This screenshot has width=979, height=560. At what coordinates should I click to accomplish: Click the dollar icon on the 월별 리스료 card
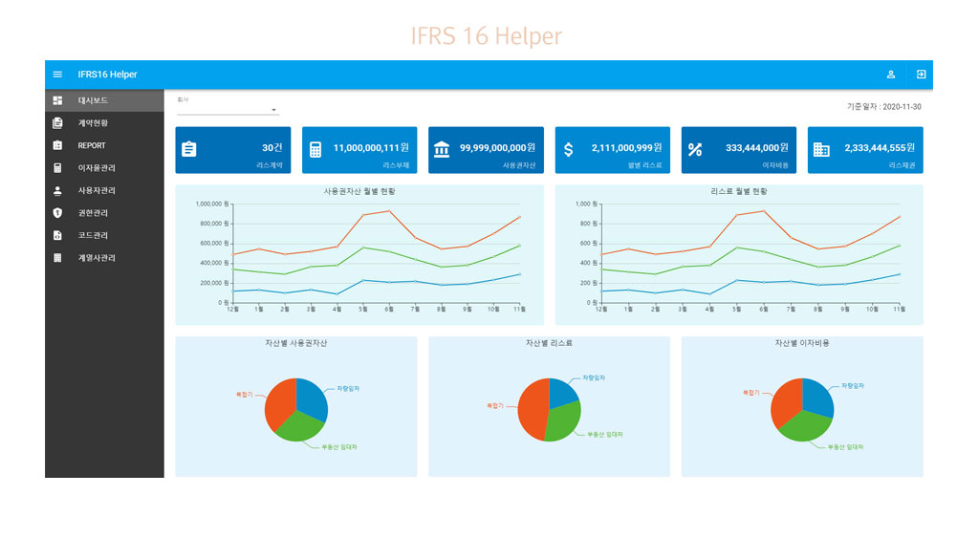pos(569,149)
